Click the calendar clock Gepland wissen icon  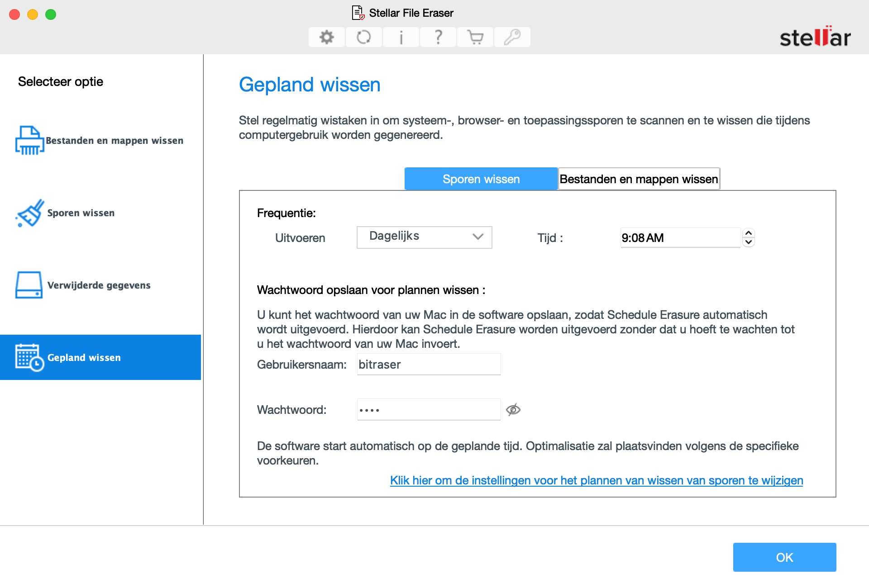click(x=29, y=357)
